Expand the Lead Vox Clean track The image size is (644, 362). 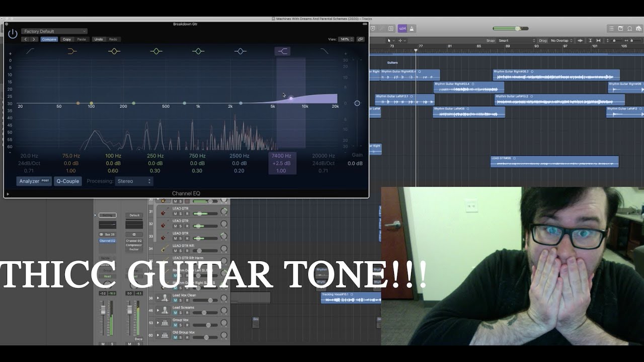158,298
